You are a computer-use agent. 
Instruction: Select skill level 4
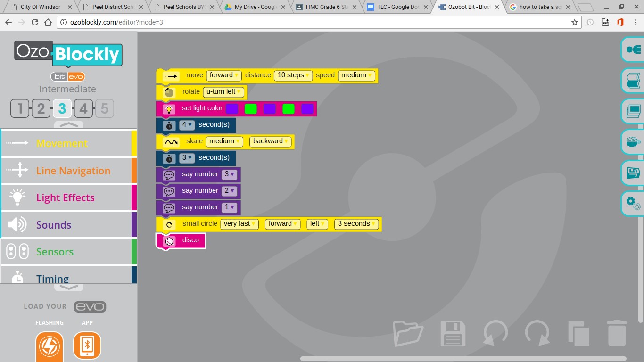click(83, 109)
